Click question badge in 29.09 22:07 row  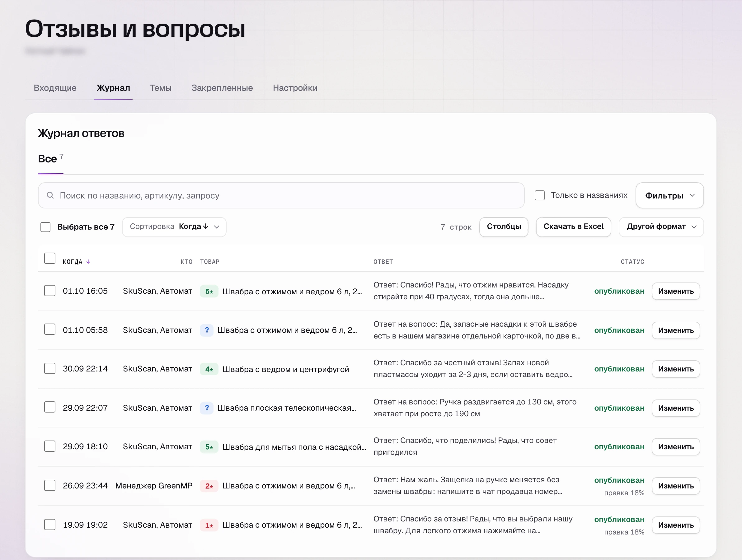pos(207,408)
